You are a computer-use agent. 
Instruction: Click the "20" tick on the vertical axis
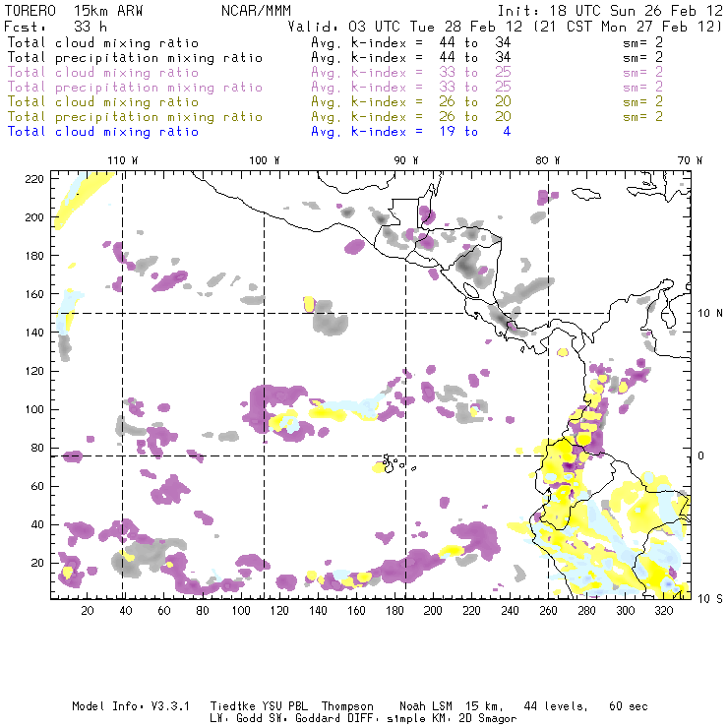[37, 563]
